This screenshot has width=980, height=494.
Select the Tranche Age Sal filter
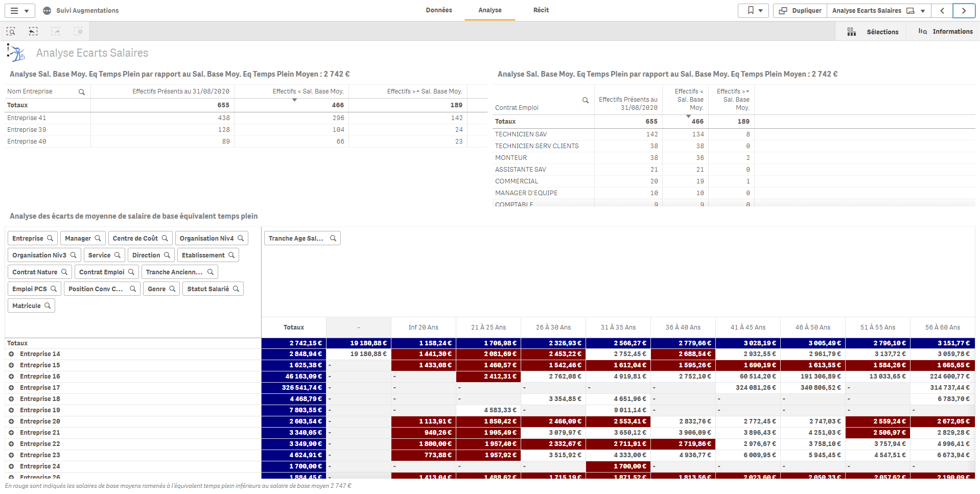pyautogui.click(x=302, y=239)
